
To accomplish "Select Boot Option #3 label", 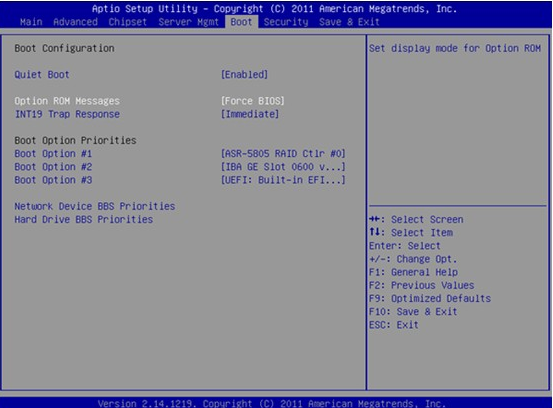I will [x=53, y=180].
